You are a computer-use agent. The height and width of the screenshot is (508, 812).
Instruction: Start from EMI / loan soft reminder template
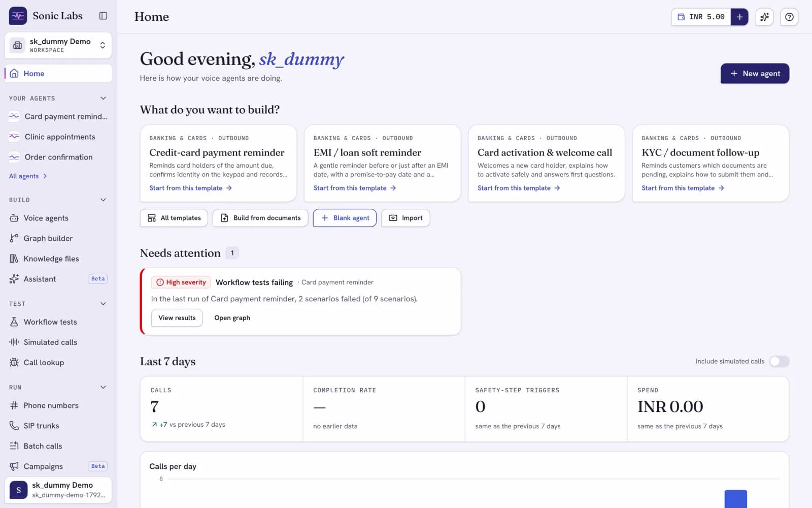pyautogui.click(x=354, y=188)
